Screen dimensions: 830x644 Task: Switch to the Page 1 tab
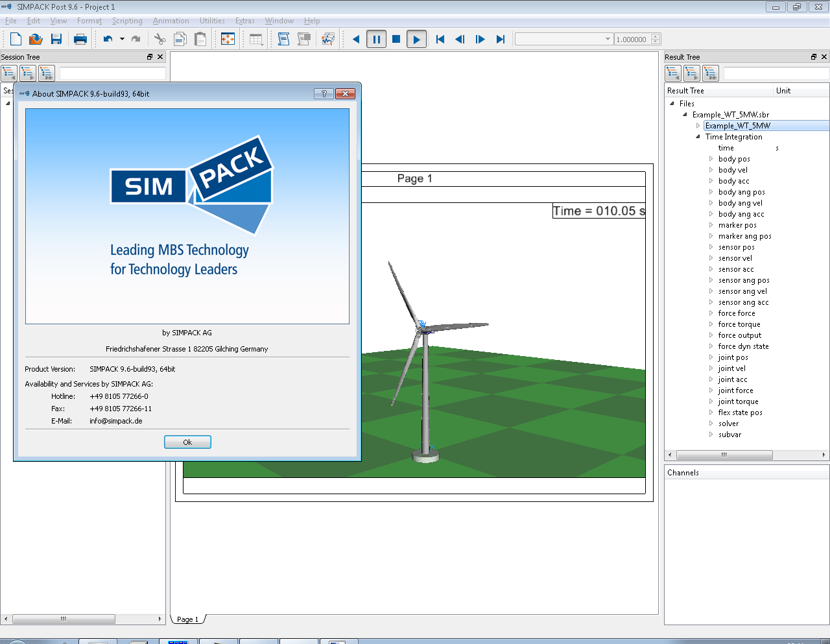tap(188, 619)
